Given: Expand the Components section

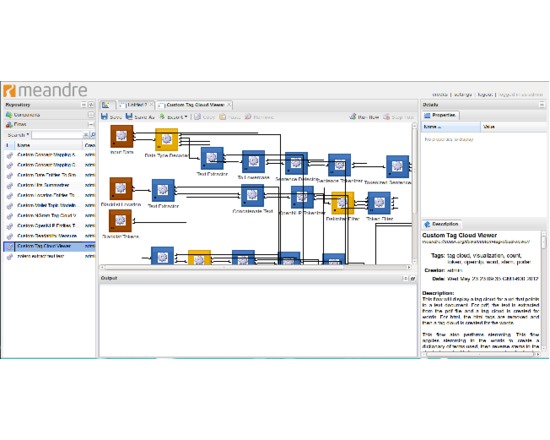Looking at the screenshot, I should [91, 115].
